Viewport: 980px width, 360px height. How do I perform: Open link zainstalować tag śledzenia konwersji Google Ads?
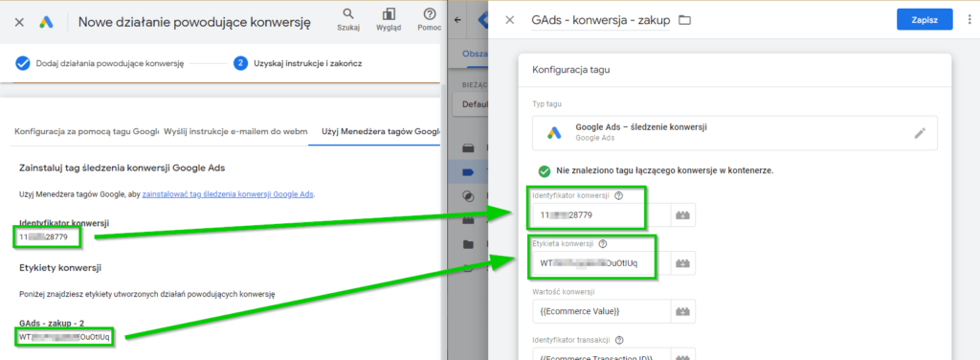(228, 194)
